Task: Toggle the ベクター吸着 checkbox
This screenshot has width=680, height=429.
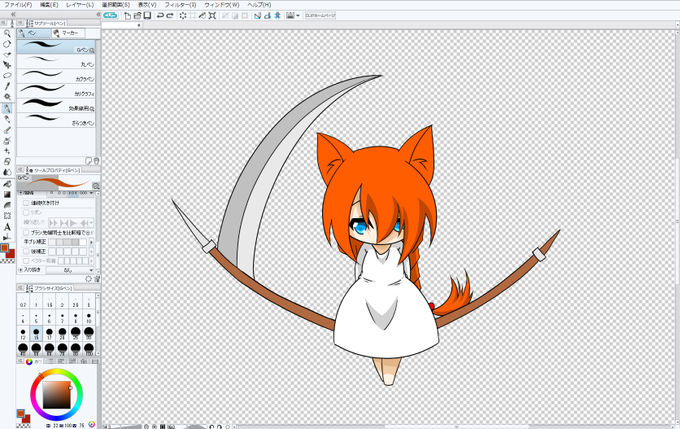Action: (26, 261)
